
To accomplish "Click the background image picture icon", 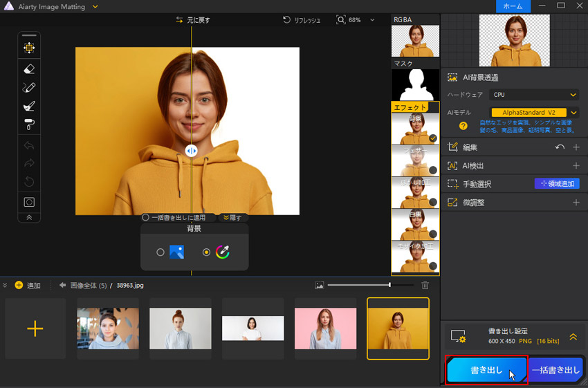I will pyautogui.click(x=176, y=252).
